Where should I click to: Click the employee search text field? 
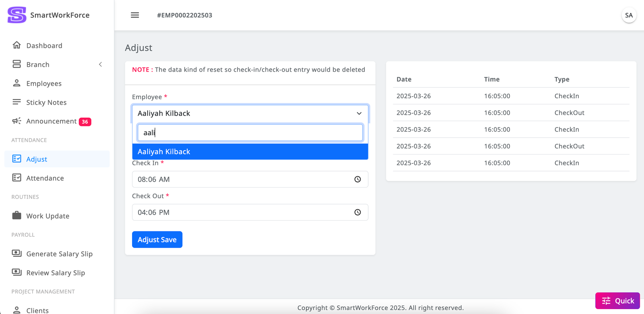click(x=250, y=133)
